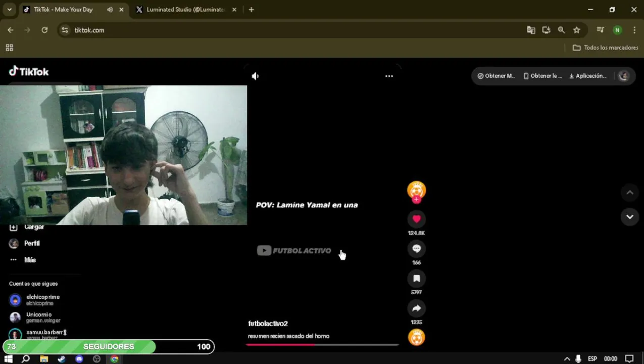Open profile avatar in TikTok top bar
644x364 pixels.
[x=623, y=76]
